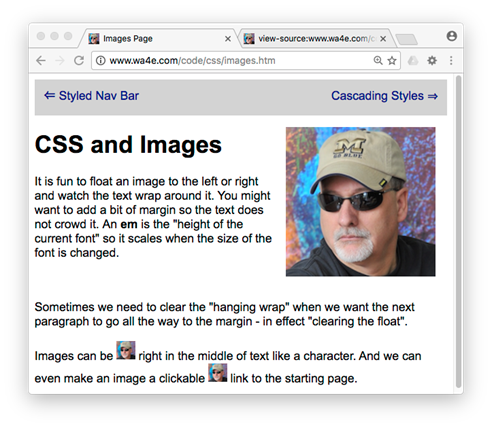
Task: Click the favicon of the Images Page tab
Action: point(94,39)
